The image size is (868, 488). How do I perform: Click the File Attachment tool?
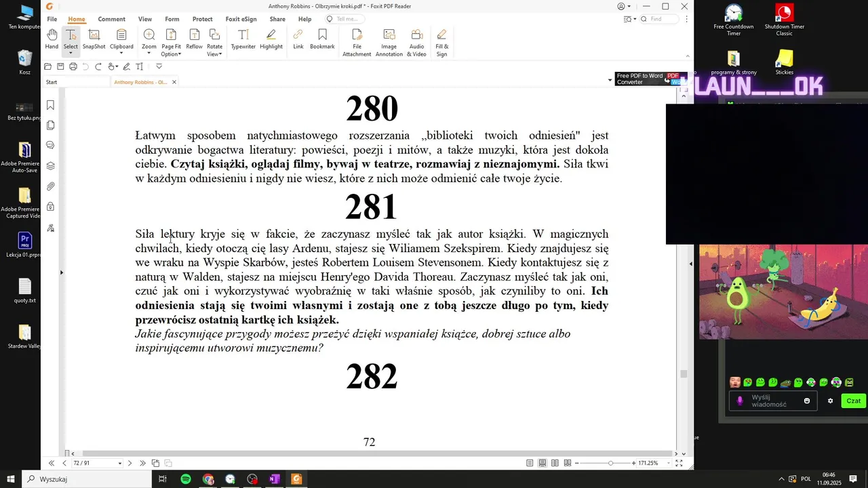[357, 43]
